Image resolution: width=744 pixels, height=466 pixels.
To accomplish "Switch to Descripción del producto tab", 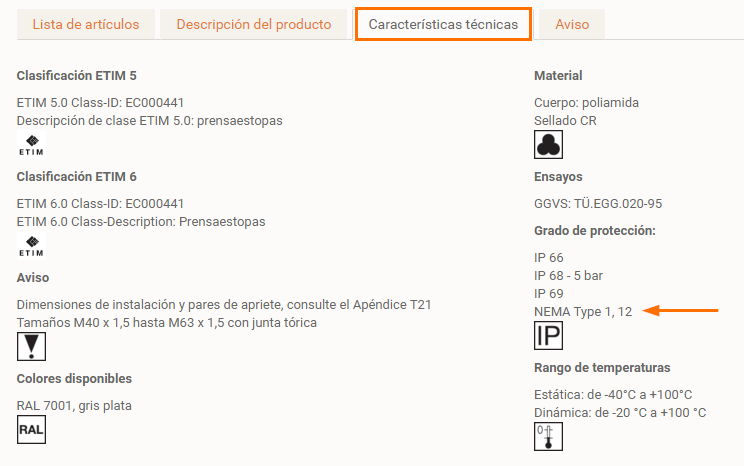I will pyautogui.click(x=254, y=24).
